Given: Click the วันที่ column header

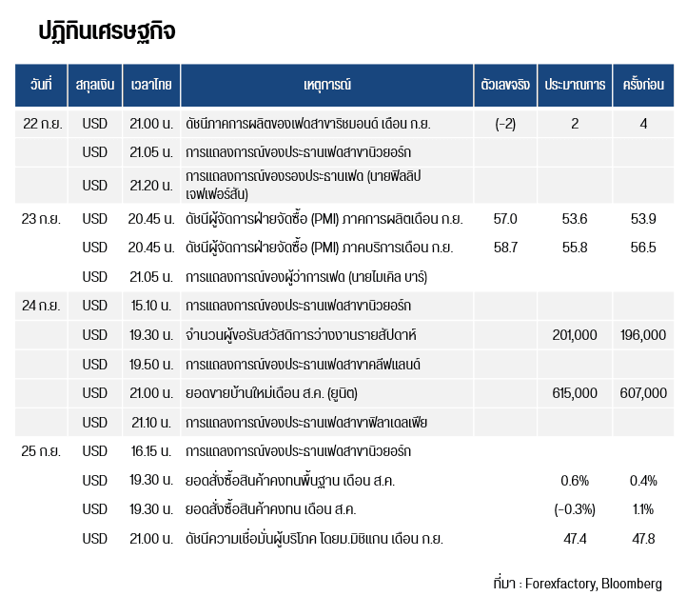Looking at the screenshot, I should coord(41,85).
